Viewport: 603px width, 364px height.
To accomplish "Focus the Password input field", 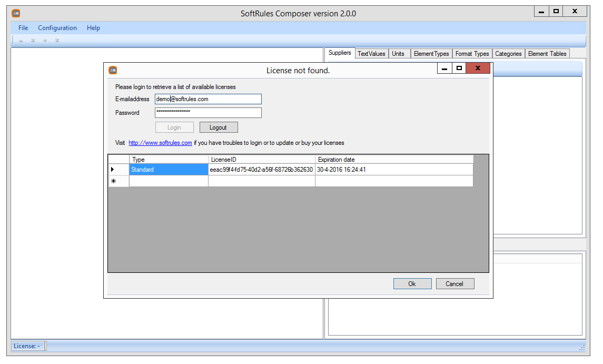I will coord(208,113).
